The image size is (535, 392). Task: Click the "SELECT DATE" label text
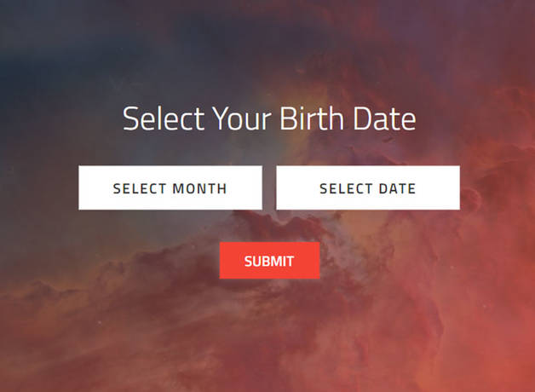point(367,188)
